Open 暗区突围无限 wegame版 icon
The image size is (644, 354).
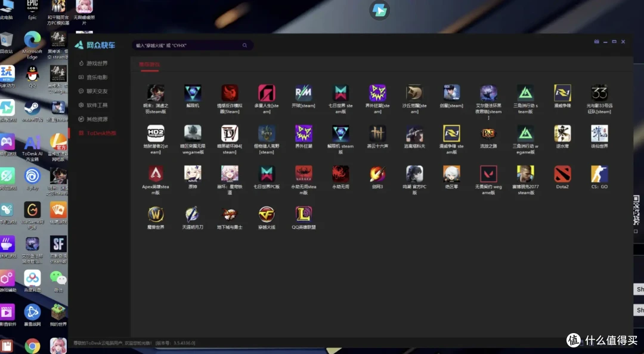coord(193,134)
